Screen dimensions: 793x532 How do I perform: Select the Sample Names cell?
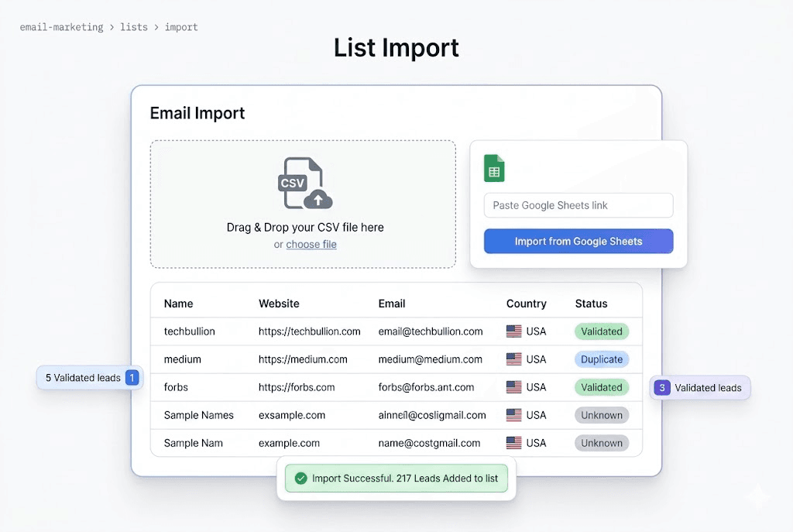(x=199, y=415)
